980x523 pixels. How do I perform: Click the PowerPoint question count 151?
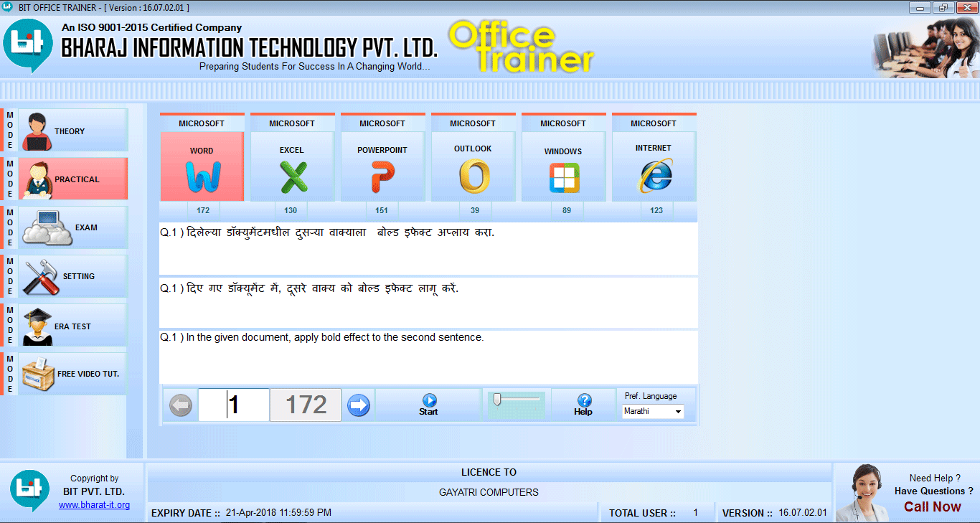(382, 210)
